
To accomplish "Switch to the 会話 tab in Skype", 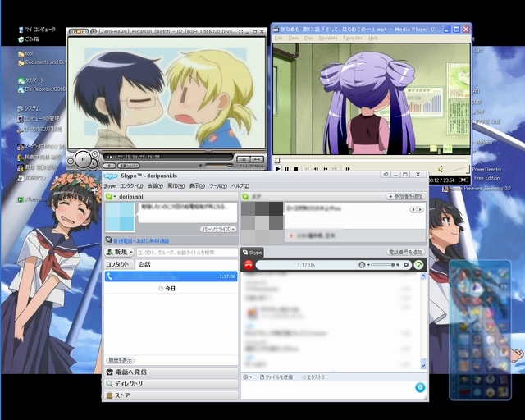I will pos(144,264).
